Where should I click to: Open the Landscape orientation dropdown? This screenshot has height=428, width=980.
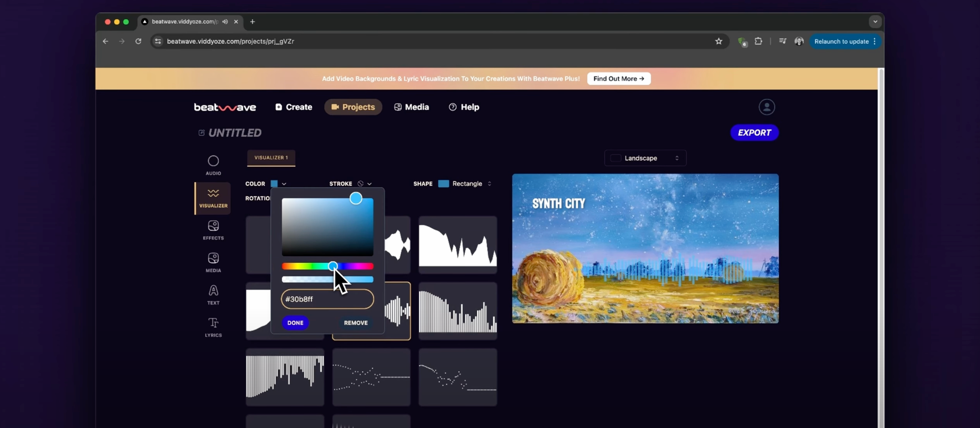click(645, 158)
